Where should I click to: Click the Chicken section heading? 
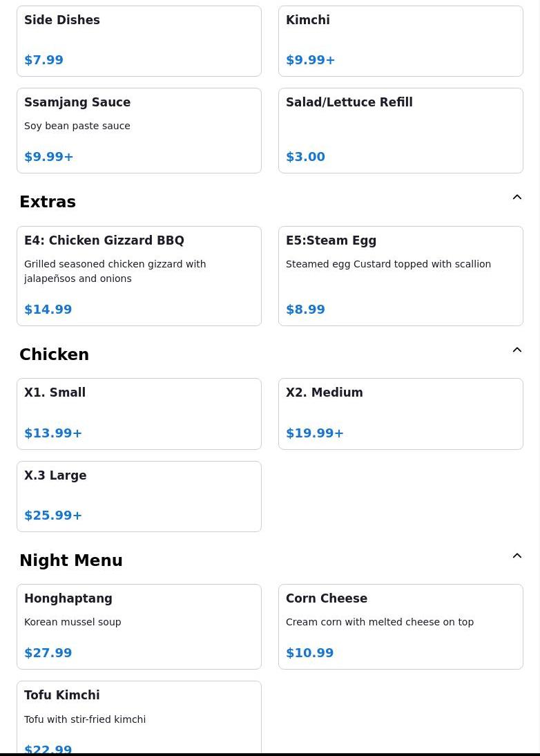point(54,355)
